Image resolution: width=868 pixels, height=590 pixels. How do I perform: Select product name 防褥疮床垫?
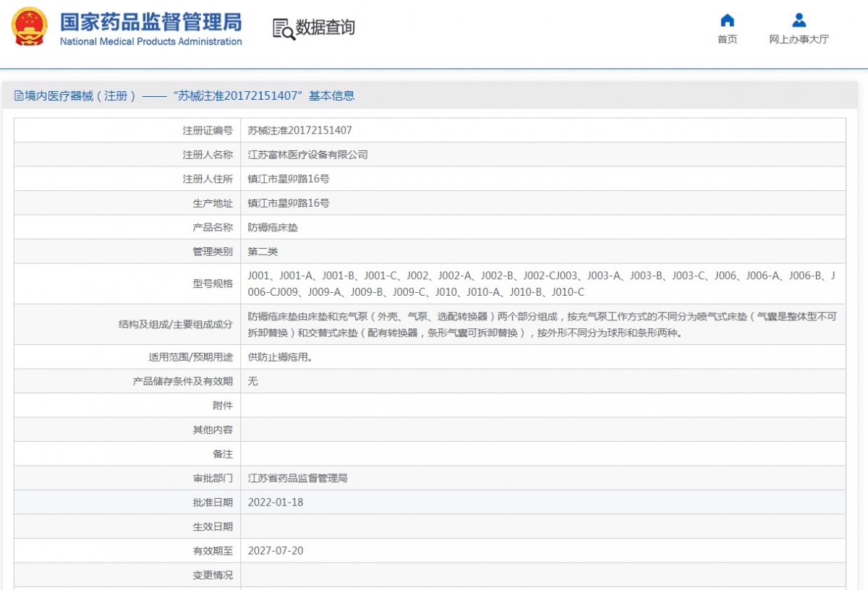click(273, 228)
